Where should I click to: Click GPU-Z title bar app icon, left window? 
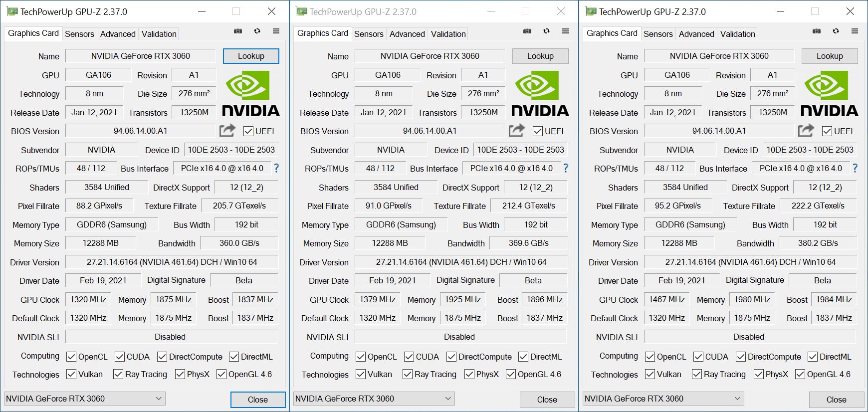click(11, 11)
